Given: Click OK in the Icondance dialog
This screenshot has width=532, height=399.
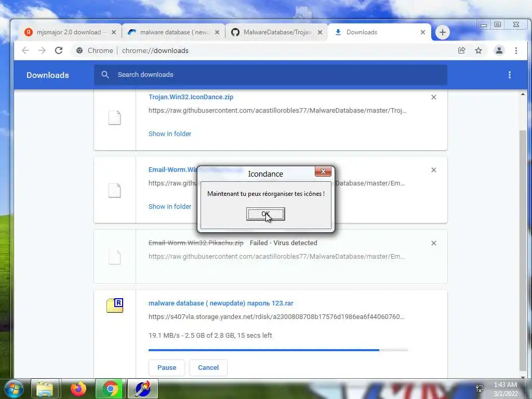Looking at the screenshot, I should (x=265, y=214).
